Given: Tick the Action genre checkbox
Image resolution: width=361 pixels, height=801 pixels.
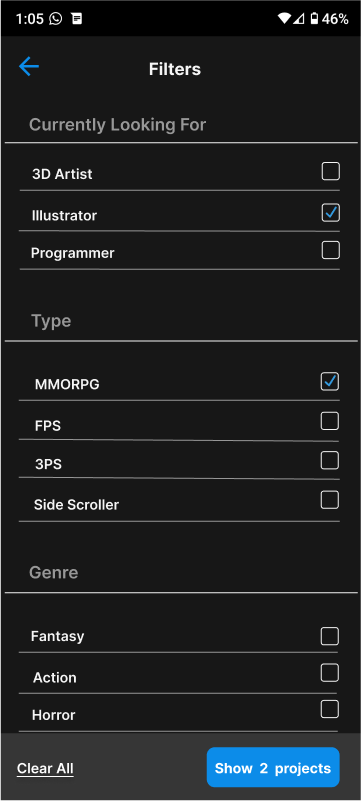Looking at the screenshot, I should click(329, 673).
